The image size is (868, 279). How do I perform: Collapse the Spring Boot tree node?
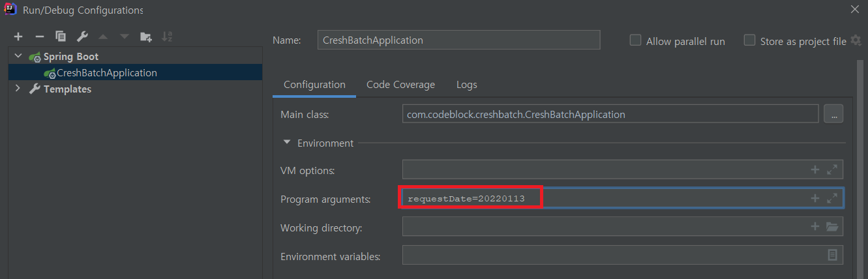pyautogui.click(x=18, y=56)
